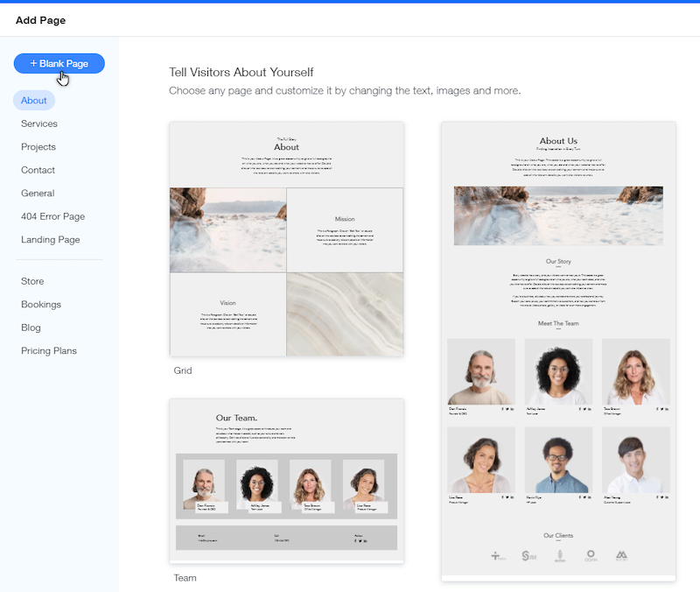
Task: Click the GOAN circle client logo
Action: (591, 554)
